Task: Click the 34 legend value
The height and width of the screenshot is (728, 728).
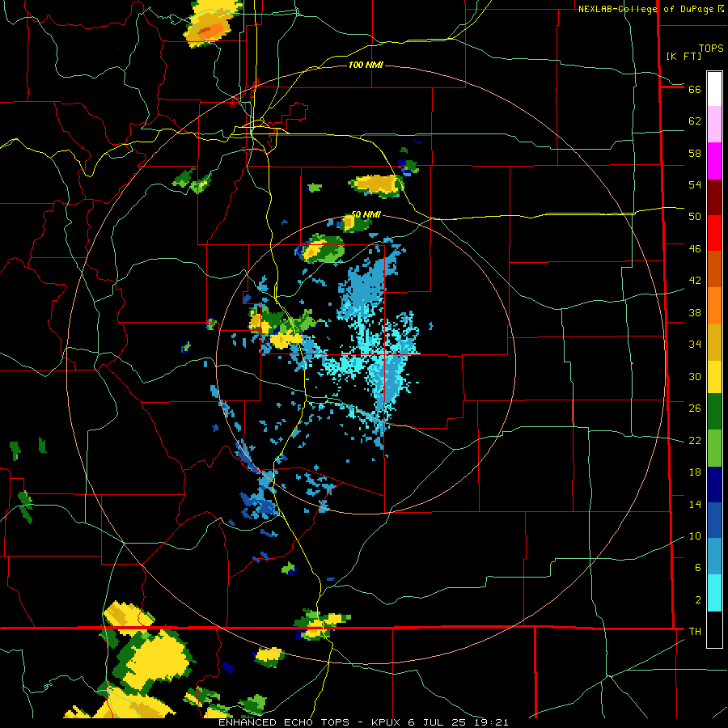Action: coord(695,345)
